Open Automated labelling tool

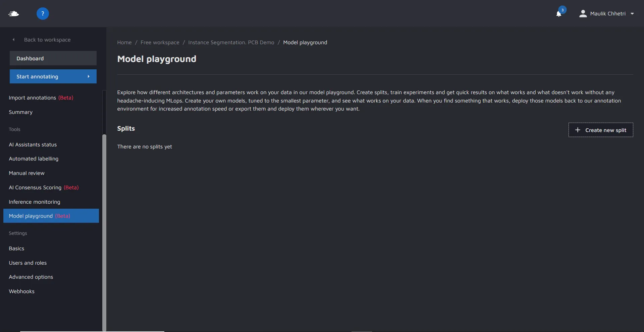coord(34,159)
